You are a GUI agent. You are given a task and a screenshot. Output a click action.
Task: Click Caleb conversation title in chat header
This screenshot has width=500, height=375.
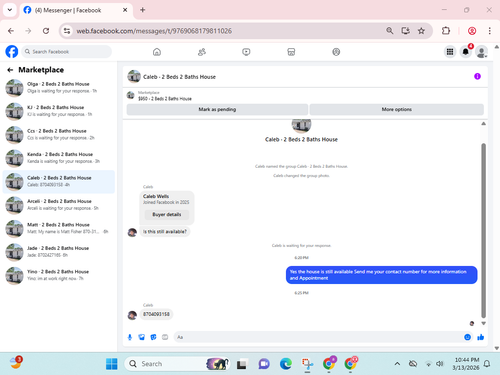click(179, 77)
